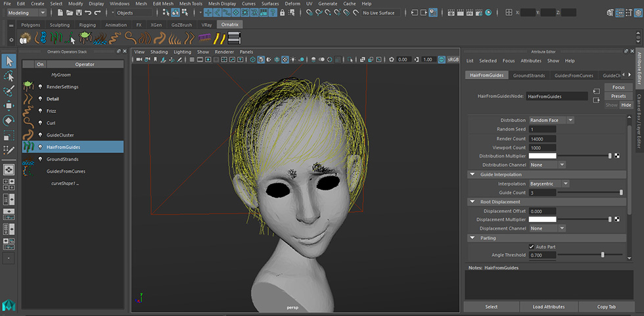The image size is (644, 316).
Task: Open the Interpolation Barycentric dropdown
Action: [549, 184]
